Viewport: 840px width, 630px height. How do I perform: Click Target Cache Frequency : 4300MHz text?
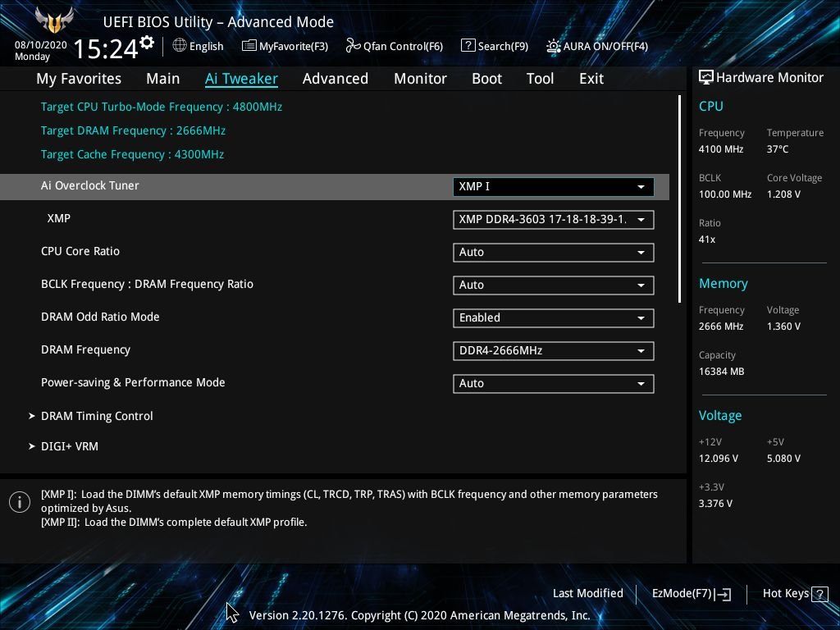point(132,154)
